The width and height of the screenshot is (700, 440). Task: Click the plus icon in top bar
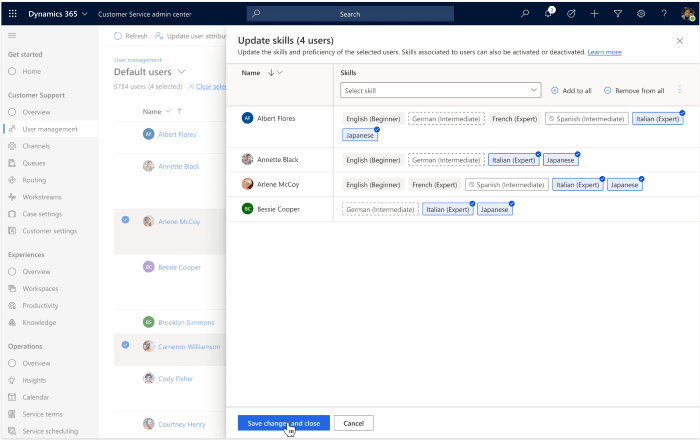[595, 14]
